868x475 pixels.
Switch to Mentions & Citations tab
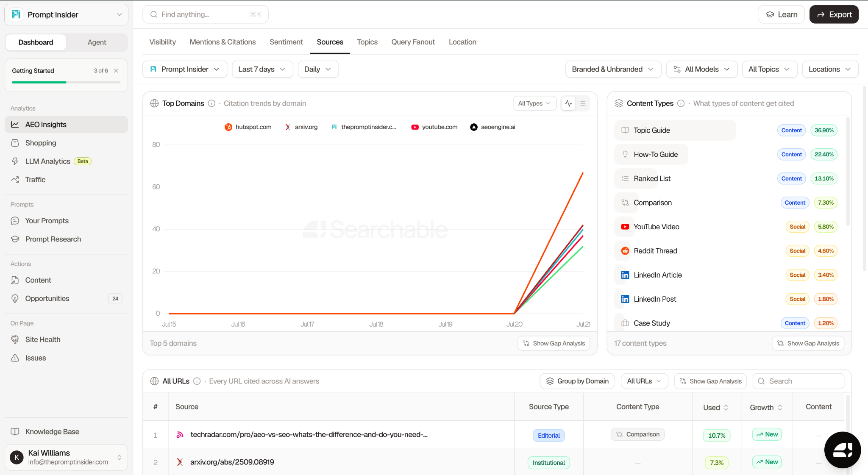pos(223,42)
